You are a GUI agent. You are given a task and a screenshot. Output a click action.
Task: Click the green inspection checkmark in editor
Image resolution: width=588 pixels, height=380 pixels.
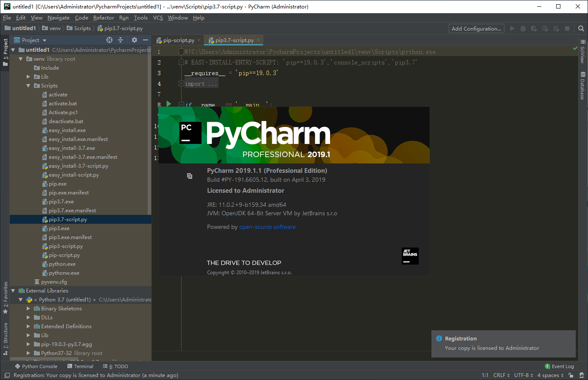(x=575, y=49)
